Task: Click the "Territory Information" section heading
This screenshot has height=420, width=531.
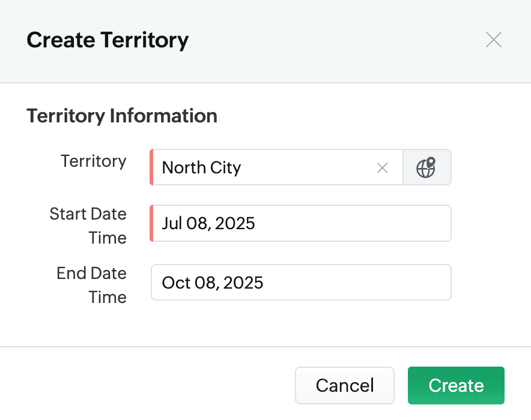Action: tap(122, 116)
